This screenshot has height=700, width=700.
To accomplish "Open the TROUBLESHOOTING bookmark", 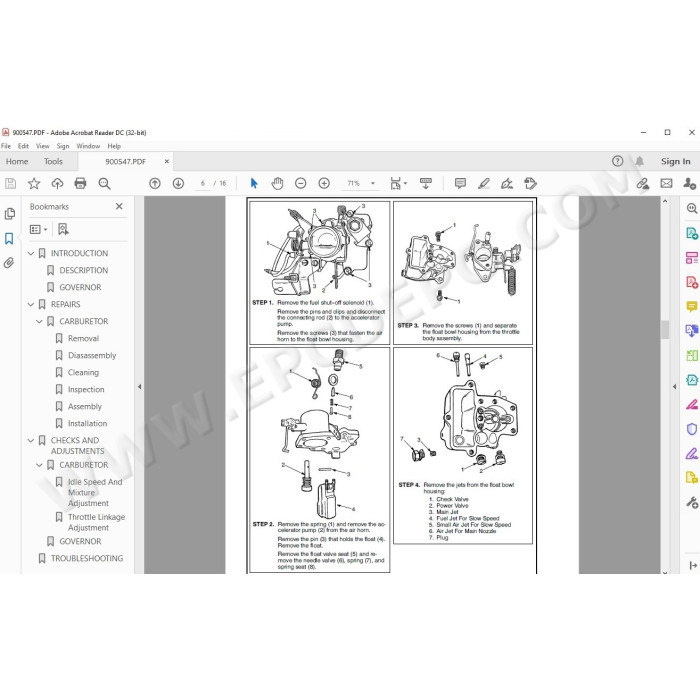I will (x=87, y=558).
